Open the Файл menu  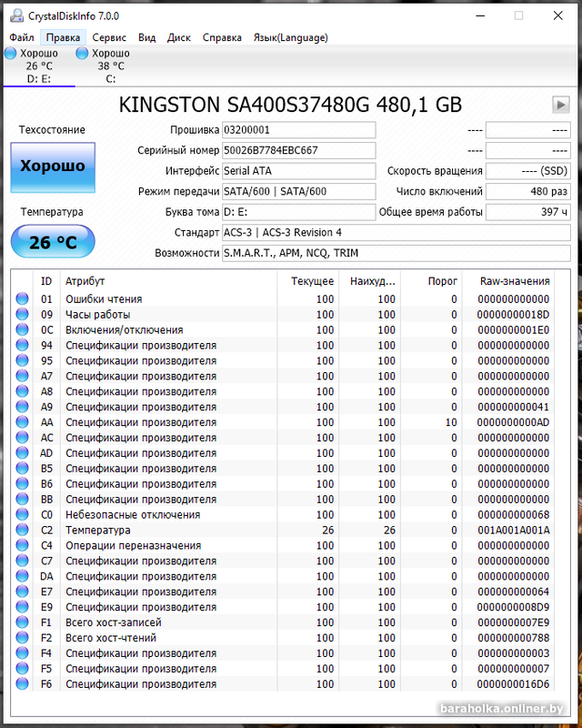point(22,37)
